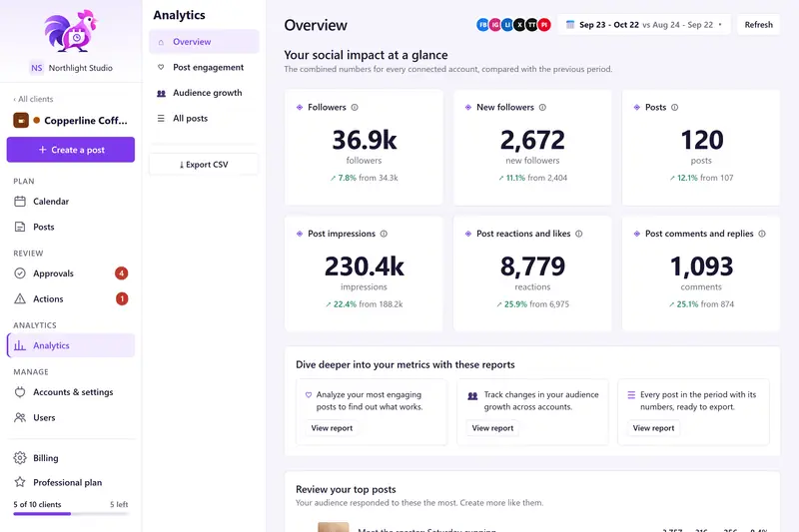
Task: Click the Northlight Studio workspace name
Action: (81, 68)
